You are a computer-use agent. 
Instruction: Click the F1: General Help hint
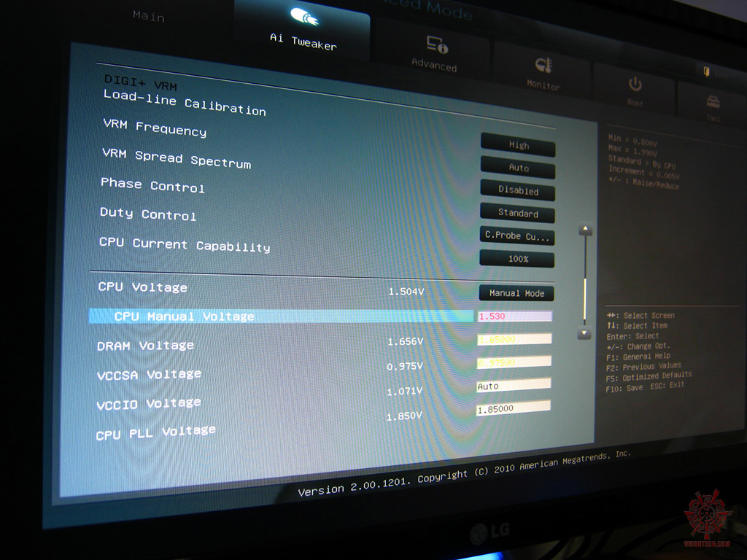pos(638,356)
